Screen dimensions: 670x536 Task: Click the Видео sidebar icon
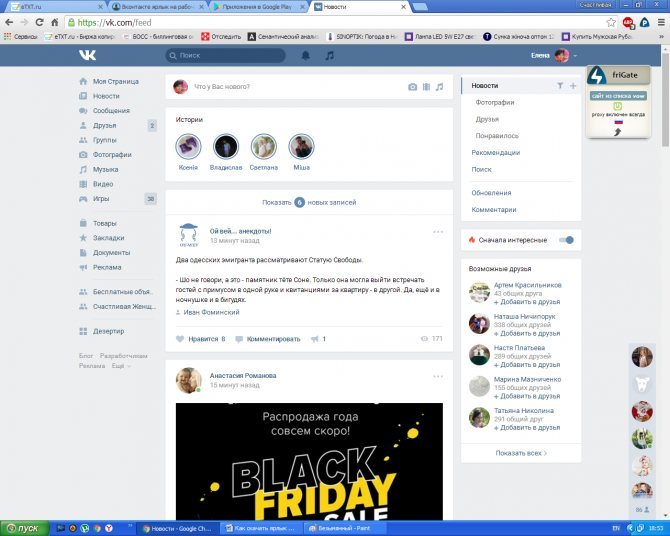pyautogui.click(x=83, y=184)
